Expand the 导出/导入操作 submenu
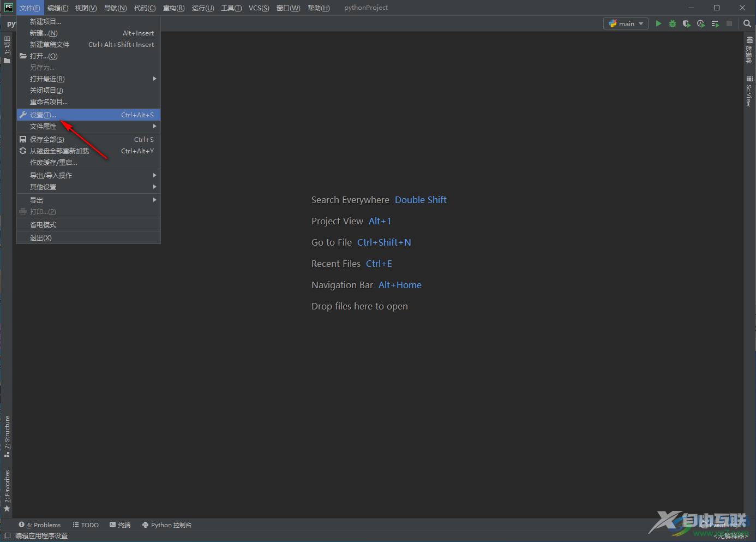This screenshot has height=542, width=756. 88,176
